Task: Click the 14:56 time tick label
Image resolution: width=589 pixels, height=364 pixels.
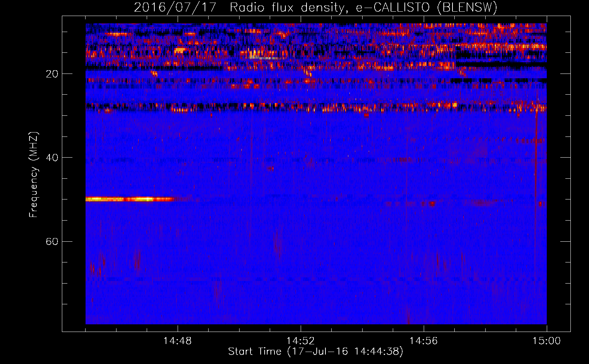Action: [423, 341]
